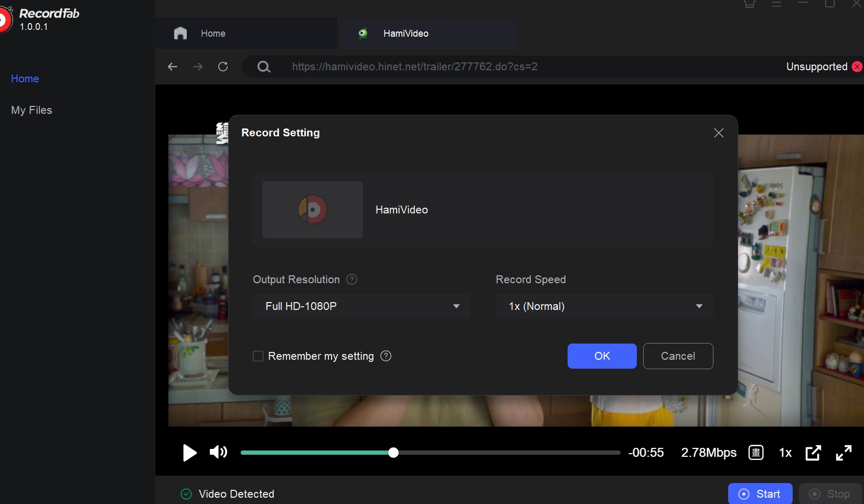Click the HamiVideo thumbnail in the dialog
The height and width of the screenshot is (504, 864).
tap(313, 210)
